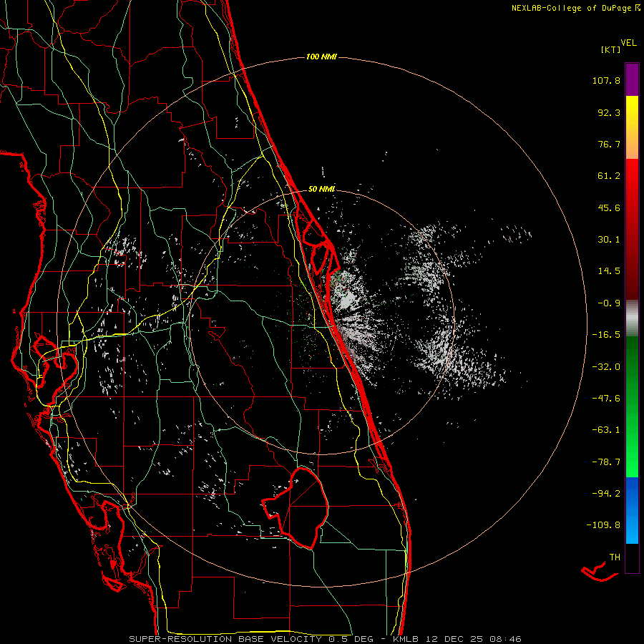The width and height of the screenshot is (644, 644).
Task: Click the Lake Okeechobee outline on the map
Action: tap(296, 508)
